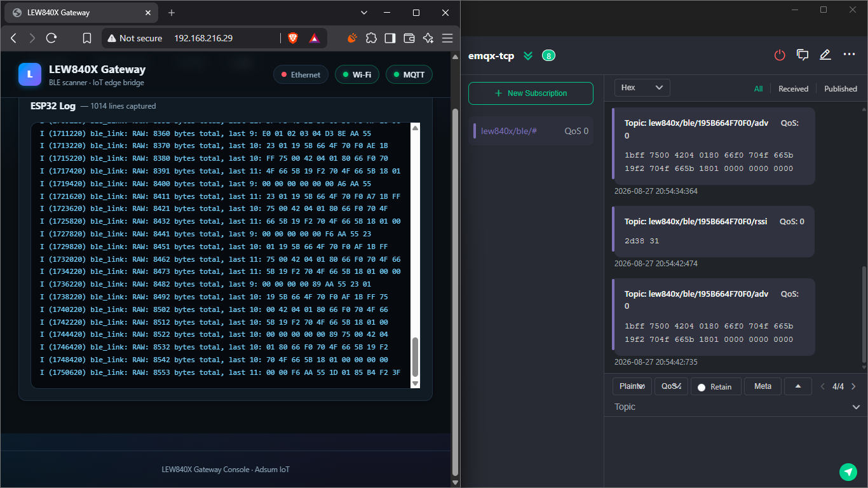Show All messages tab

click(758, 89)
